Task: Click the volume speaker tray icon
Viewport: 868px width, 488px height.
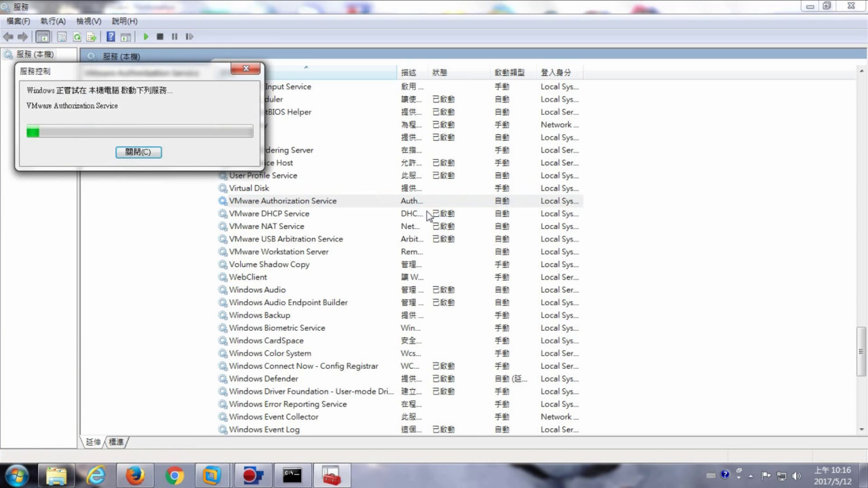Action: pos(796,476)
